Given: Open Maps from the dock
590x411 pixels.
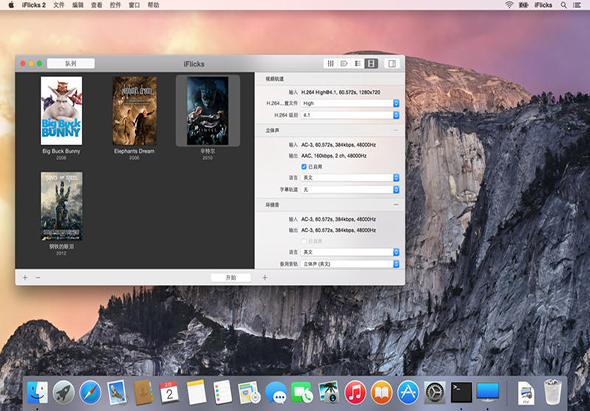Looking at the screenshot, I should tap(249, 392).
